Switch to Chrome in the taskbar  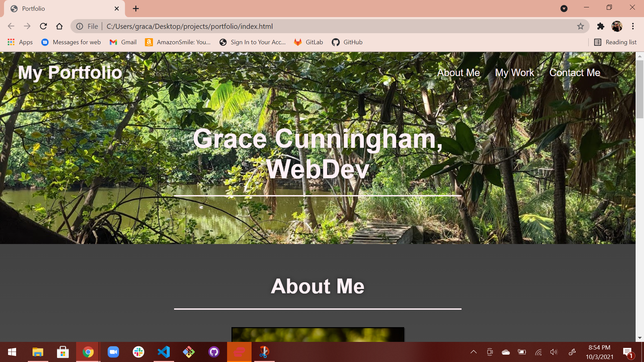pyautogui.click(x=88, y=352)
